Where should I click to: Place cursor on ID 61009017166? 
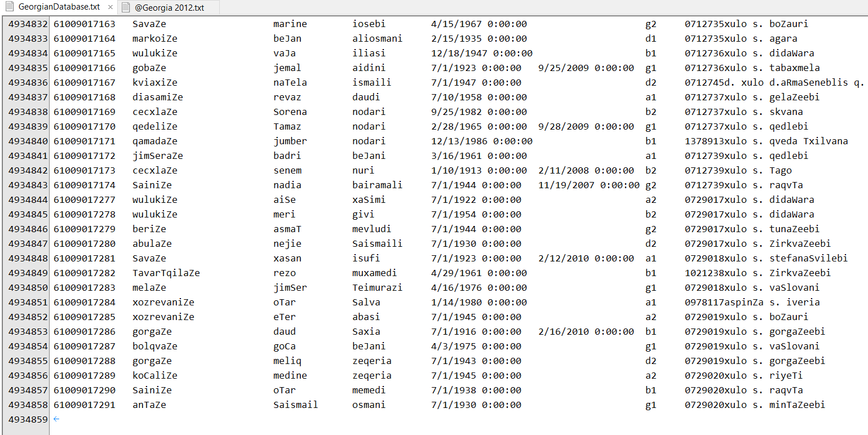point(85,68)
